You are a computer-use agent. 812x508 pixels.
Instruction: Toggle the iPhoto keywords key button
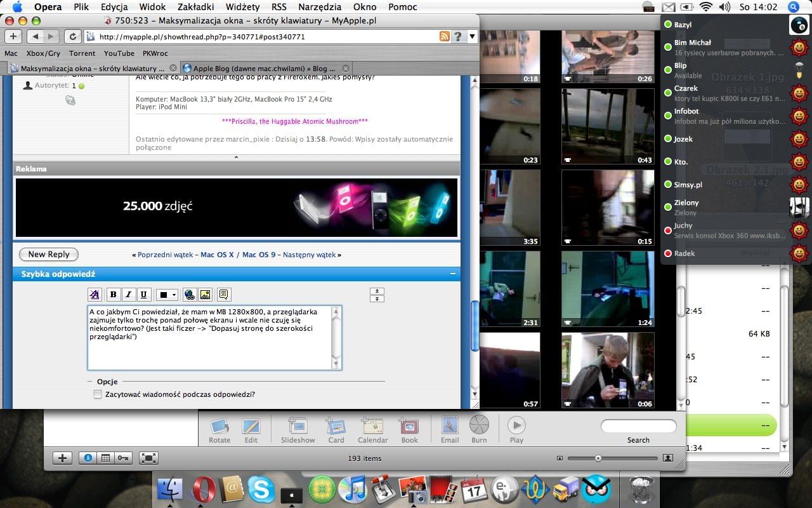coord(123,458)
